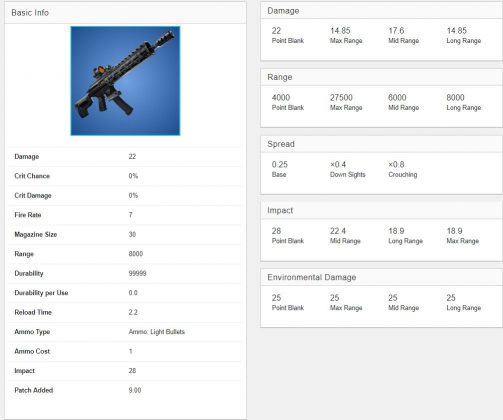Click the submachine gun weapon image

(x=125, y=81)
